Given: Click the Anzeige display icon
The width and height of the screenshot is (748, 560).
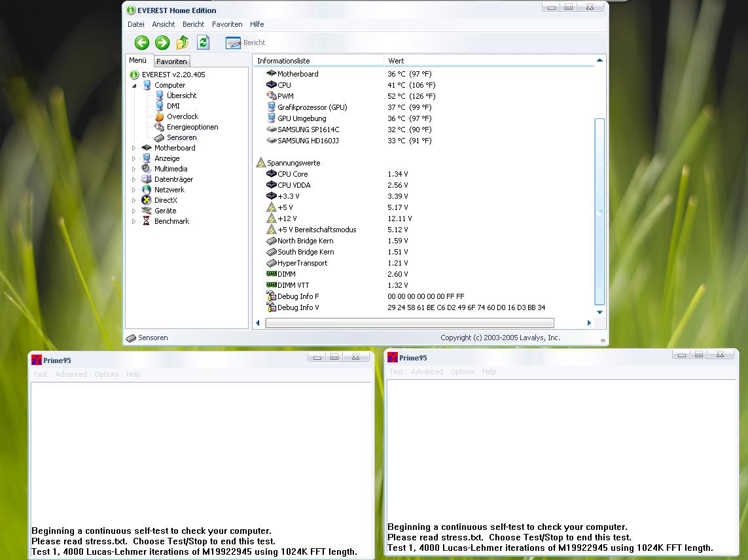Looking at the screenshot, I should coord(147,158).
